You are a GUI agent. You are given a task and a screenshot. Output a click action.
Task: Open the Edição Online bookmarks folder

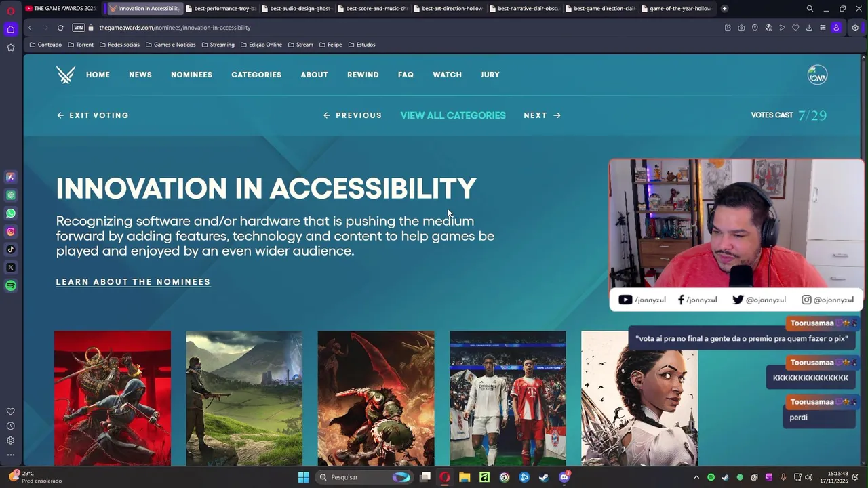click(261, 45)
